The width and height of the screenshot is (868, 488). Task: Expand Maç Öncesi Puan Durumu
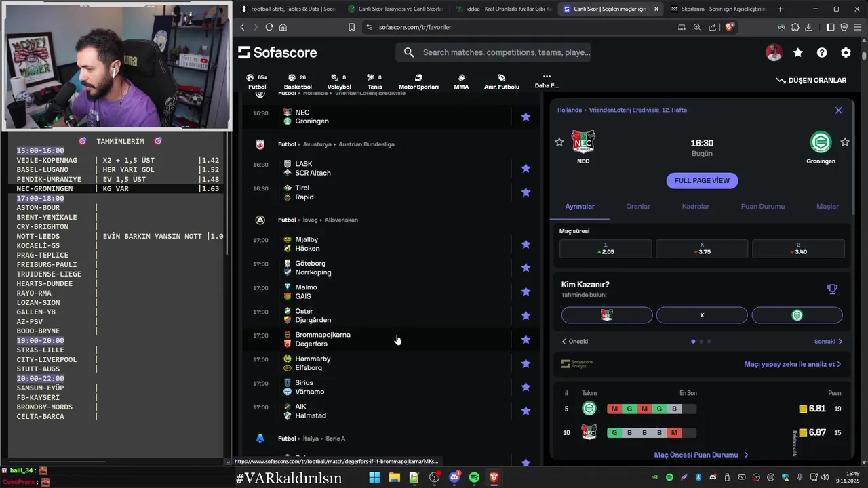click(701, 455)
